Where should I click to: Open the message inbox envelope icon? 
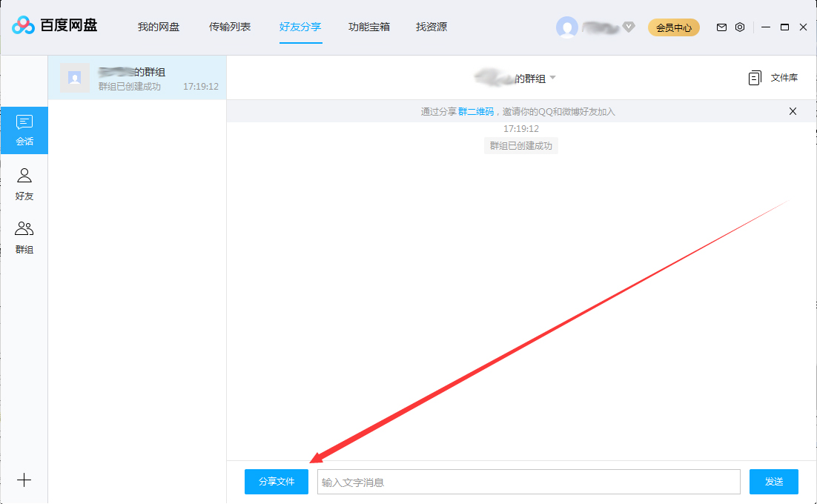[x=721, y=27]
